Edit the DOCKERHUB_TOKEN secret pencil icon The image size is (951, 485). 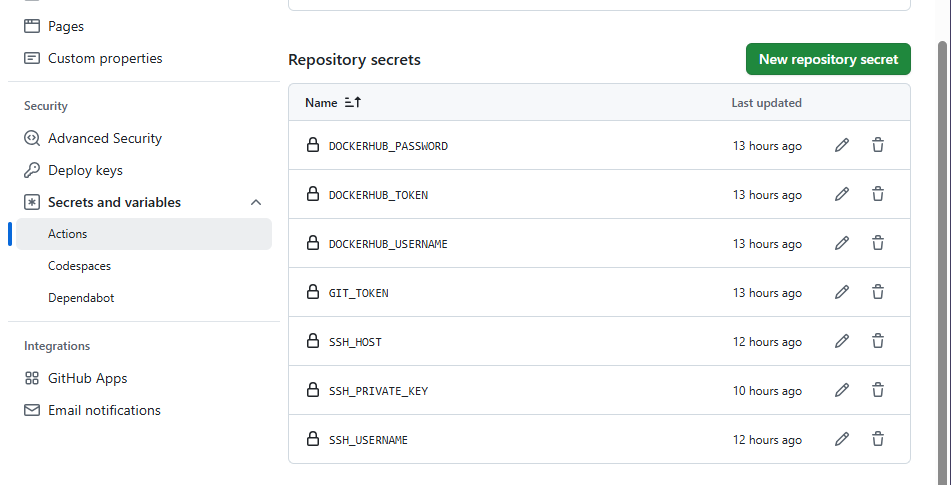click(x=842, y=194)
